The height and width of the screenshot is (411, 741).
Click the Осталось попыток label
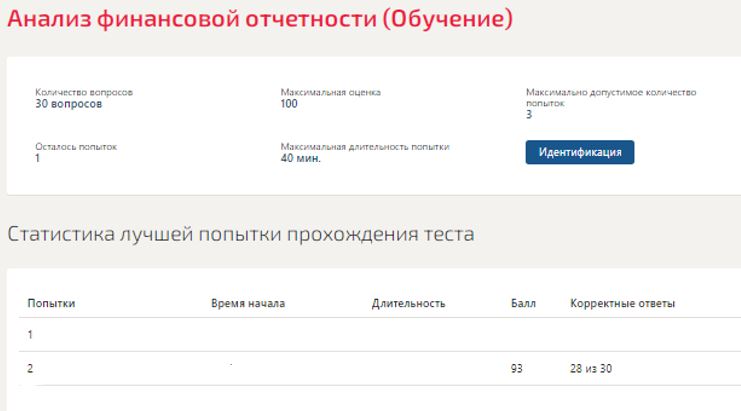[76, 147]
